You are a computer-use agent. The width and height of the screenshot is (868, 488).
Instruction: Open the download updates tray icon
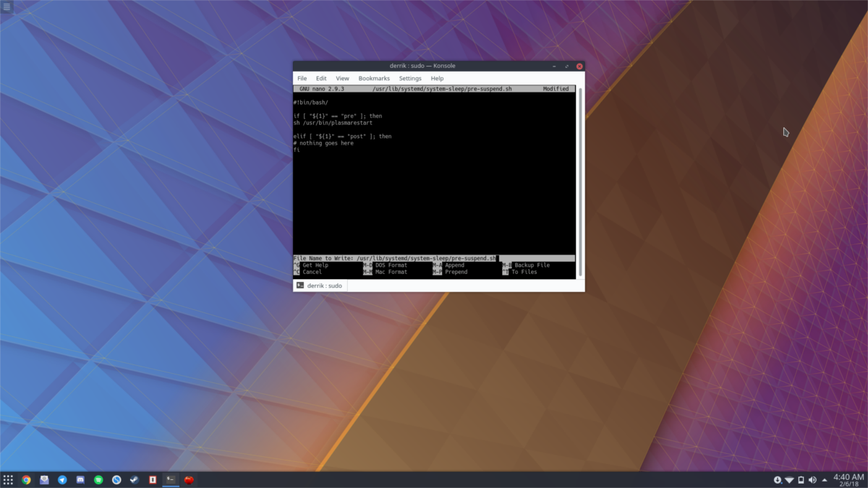[x=778, y=479]
